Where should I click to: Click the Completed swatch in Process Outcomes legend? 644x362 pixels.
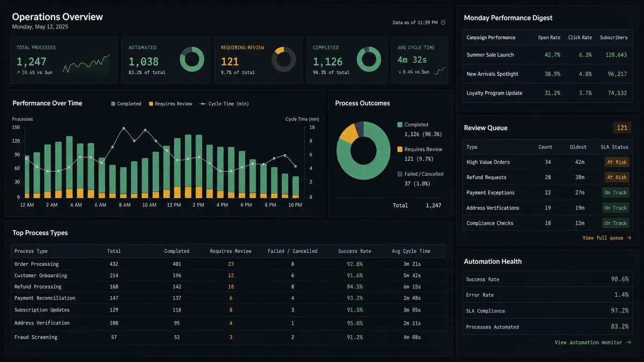coord(400,124)
